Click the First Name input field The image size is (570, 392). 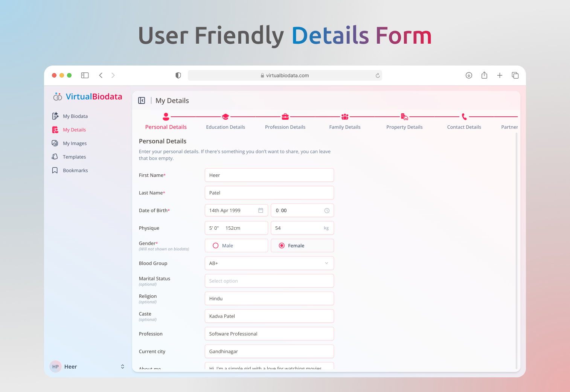click(x=269, y=175)
